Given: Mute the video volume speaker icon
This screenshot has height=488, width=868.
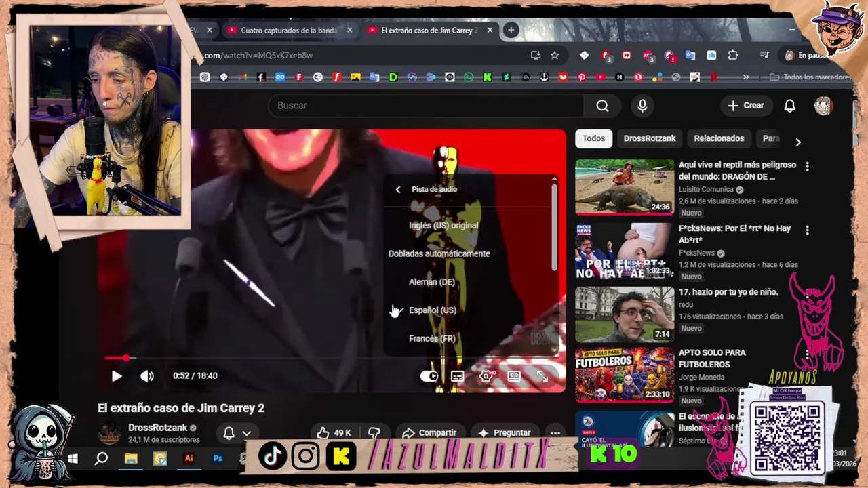Looking at the screenshot, I should point(146,375).
